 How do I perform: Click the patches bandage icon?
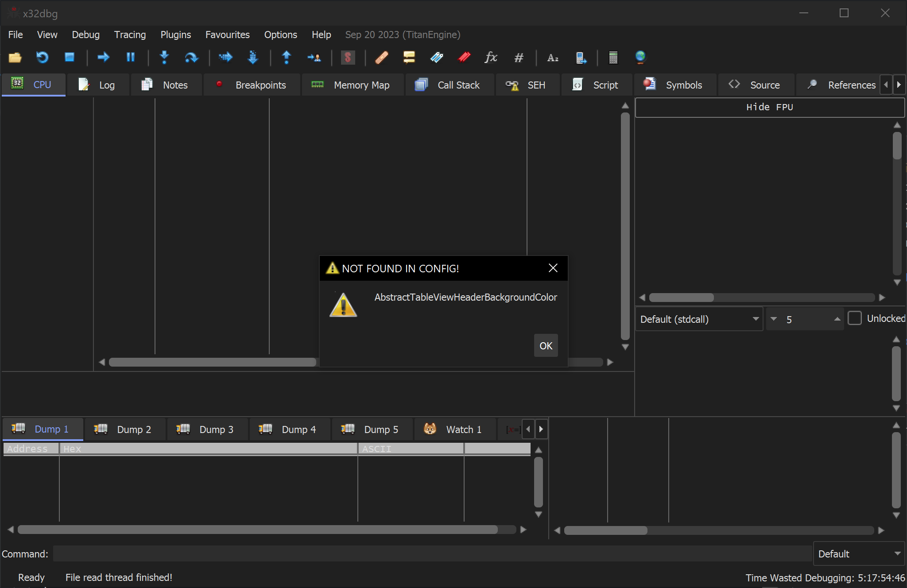[x=381, y=58]
